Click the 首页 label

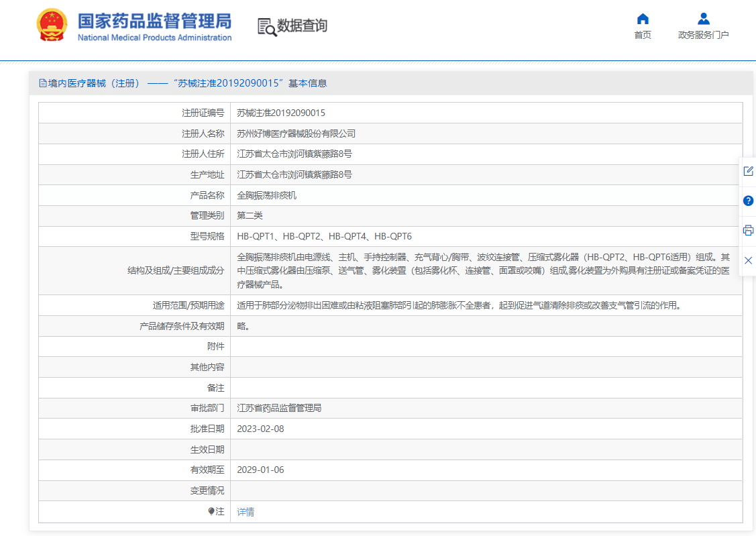[x=643, y=35]
